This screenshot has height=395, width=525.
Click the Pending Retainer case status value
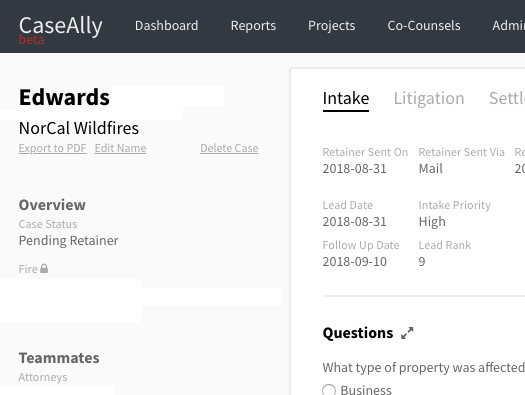tap(68, 241)
